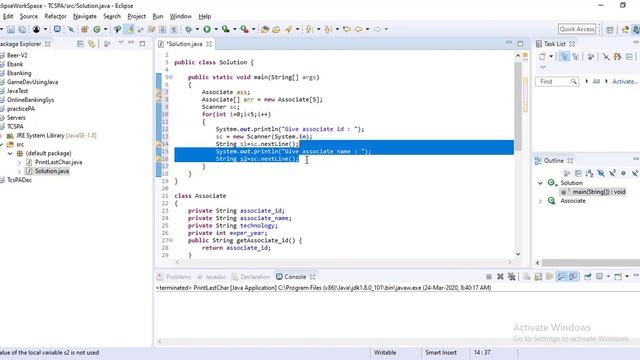Open the Debug button dropdown arrow
Screen dimensions: 640x360
point(197,29)
